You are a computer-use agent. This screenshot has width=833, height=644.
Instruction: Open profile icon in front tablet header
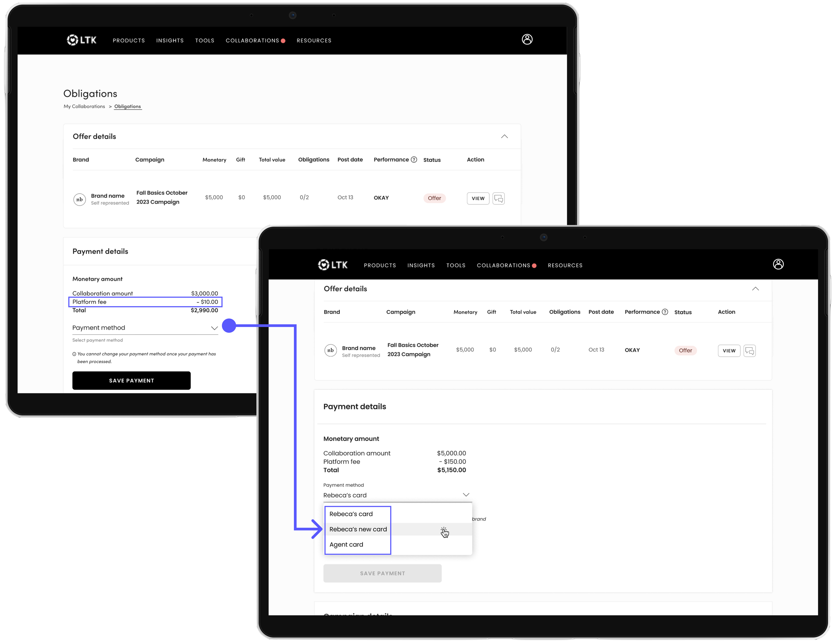coord(778,264)
